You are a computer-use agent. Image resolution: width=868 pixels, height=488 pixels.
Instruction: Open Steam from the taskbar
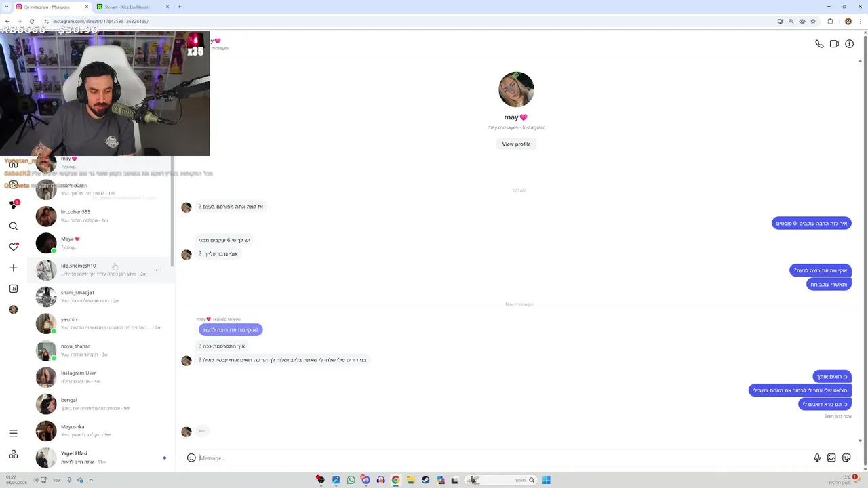(425, 480)
